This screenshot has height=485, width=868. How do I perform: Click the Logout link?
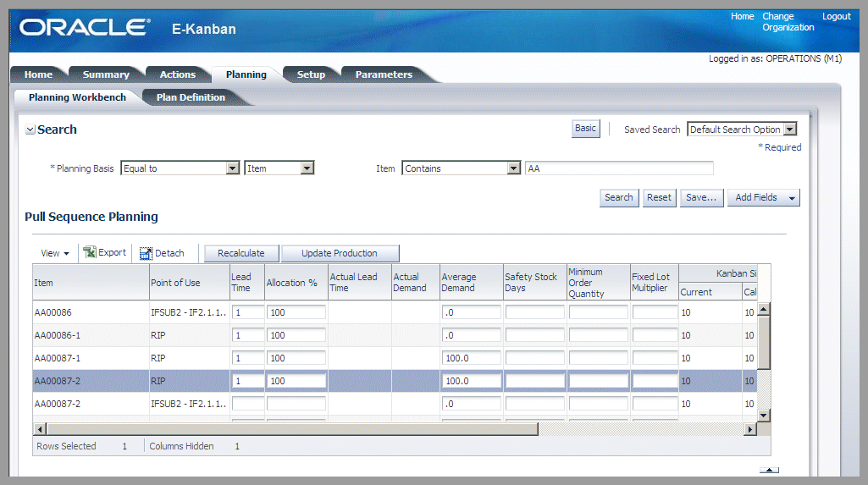(836, 17)
